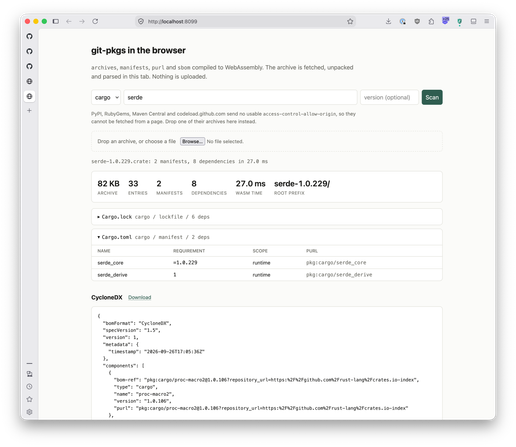Choose an archive file with Browse button
Screen dimensions: 516x447
[x=192, y=141]
